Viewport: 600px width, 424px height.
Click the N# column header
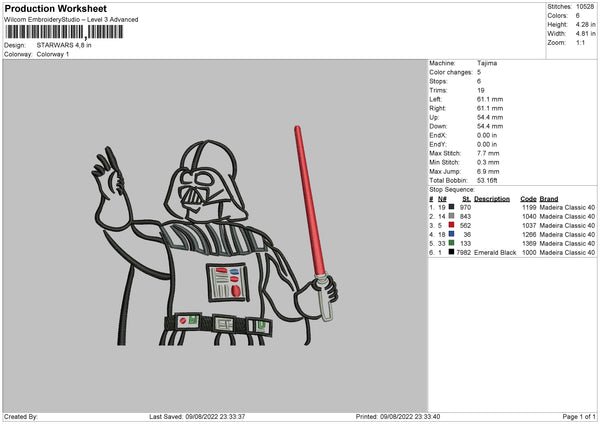(442, 199)
